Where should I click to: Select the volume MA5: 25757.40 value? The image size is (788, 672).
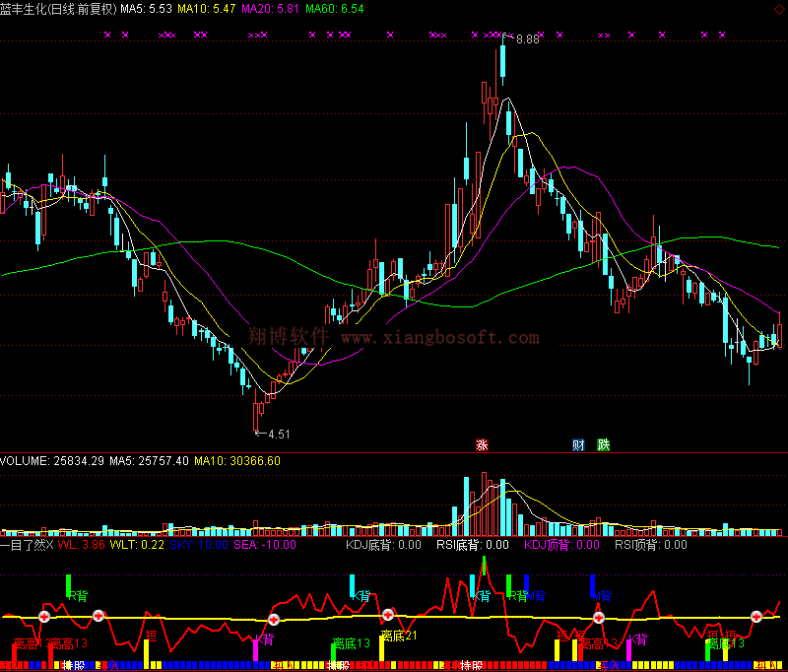[x=150, y=461]
